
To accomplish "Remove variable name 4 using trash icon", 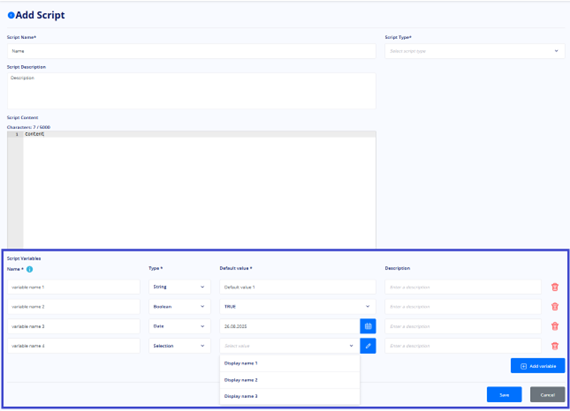I will (x=555, y=346).
